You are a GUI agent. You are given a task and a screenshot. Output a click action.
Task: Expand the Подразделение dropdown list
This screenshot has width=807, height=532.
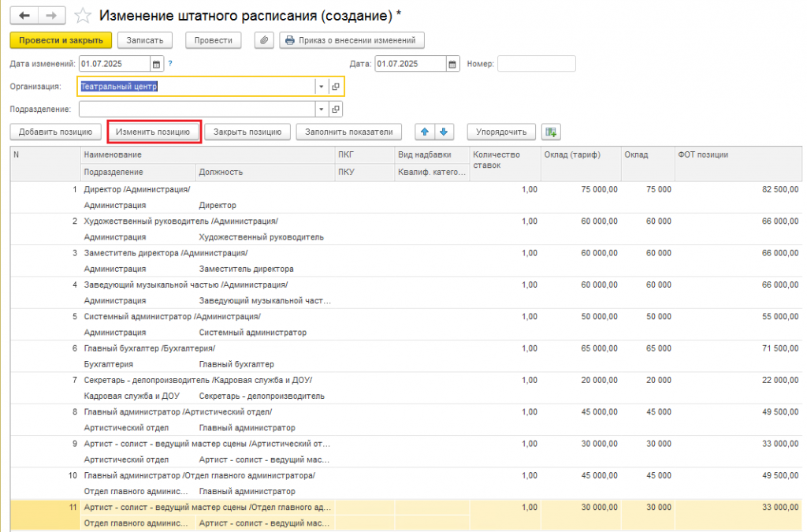tap(322, 109)
